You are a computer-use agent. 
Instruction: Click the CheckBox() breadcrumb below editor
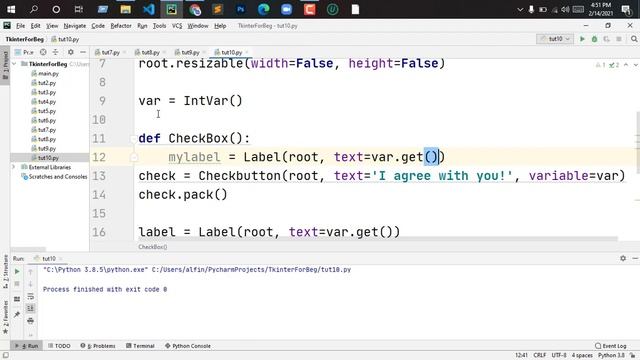coord(153,247)
